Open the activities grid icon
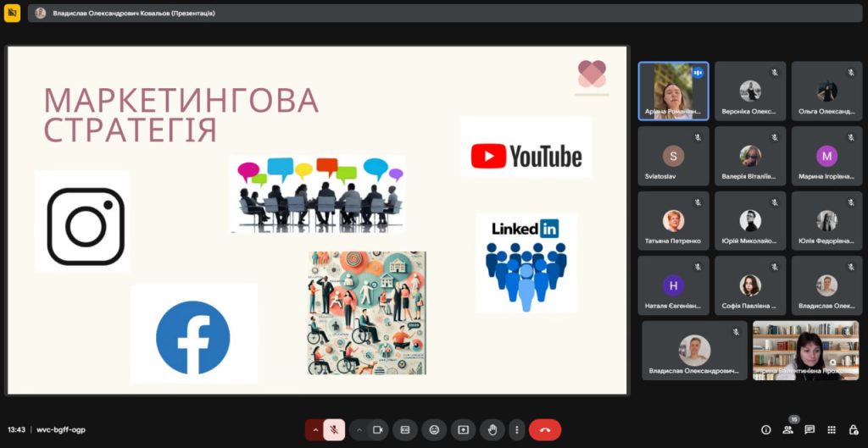Screen dimensions: 868x448 pos(832,429)
